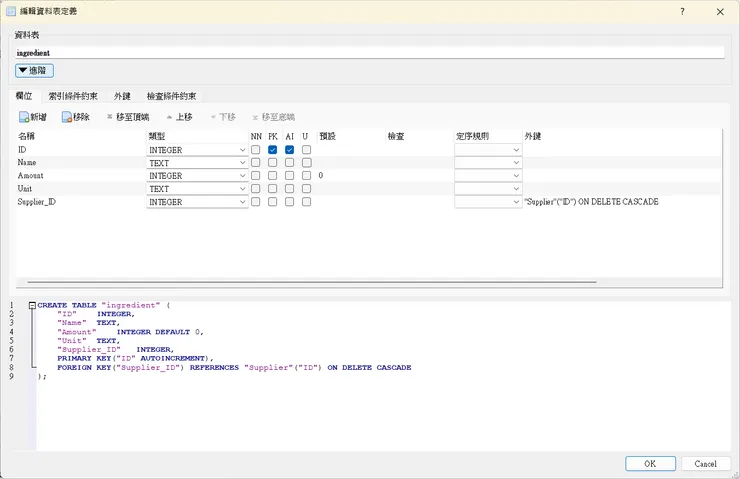Click the 定序規則 column header

tap(488, 136)
